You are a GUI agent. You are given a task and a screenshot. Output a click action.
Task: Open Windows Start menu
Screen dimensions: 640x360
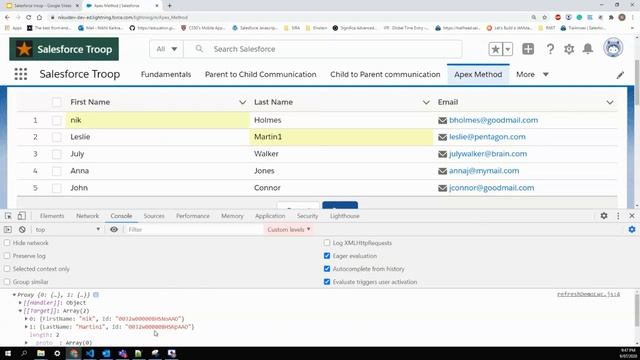pyautogui.click(x=8, y=353)
